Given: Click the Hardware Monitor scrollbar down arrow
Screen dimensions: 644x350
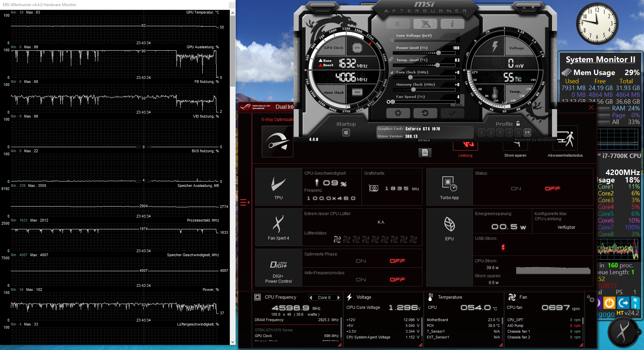Looking at the screenshot, I should 233,342.
